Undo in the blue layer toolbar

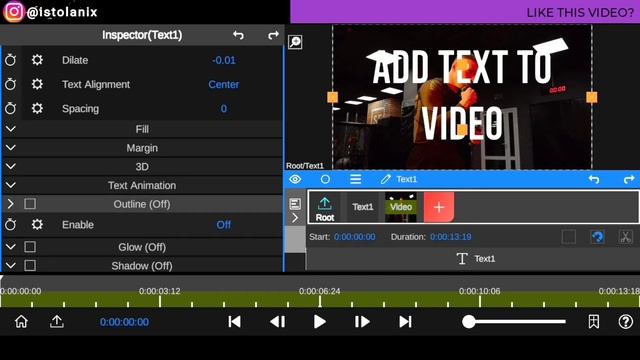[x=594, y=179]
